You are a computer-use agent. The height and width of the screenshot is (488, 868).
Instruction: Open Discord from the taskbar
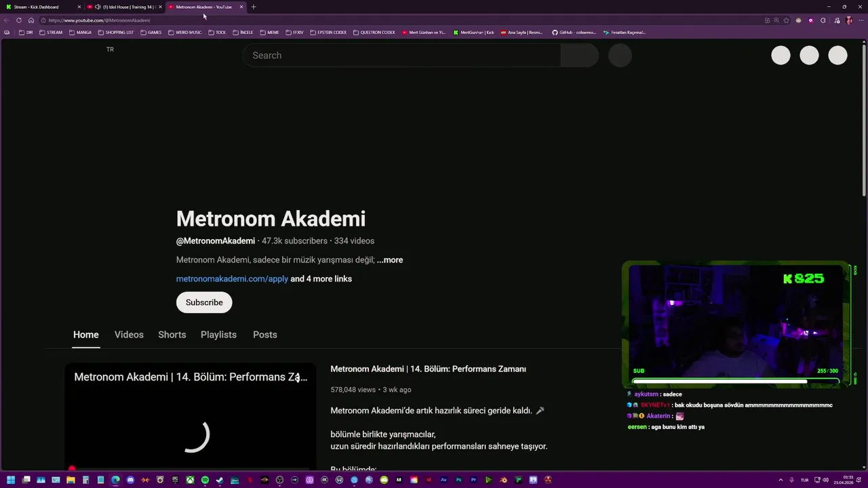130,480
